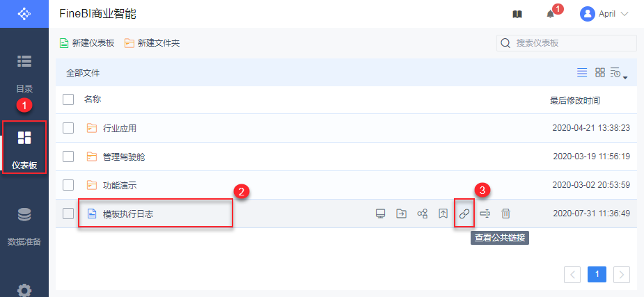Tick the 行业应用 folder checkbox
The width and height of the screenshot is (644, 297).
point(68,128)
